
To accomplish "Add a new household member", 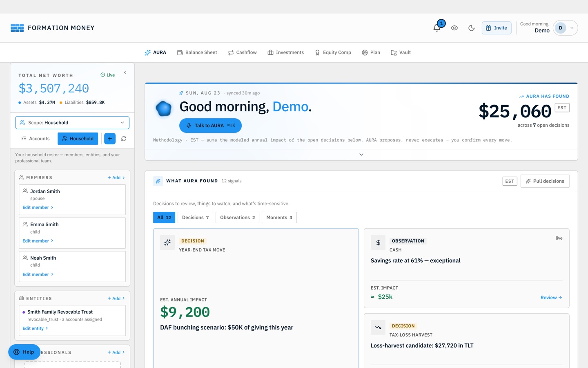I will [x=116, y=177].
